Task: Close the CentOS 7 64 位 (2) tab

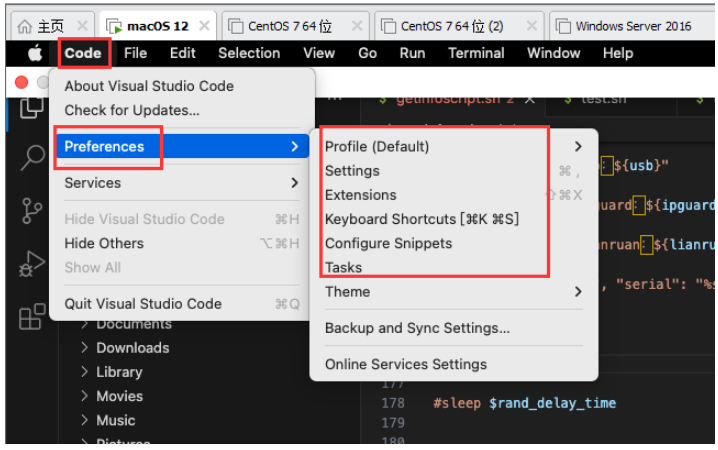Action: tap(532, 26)
